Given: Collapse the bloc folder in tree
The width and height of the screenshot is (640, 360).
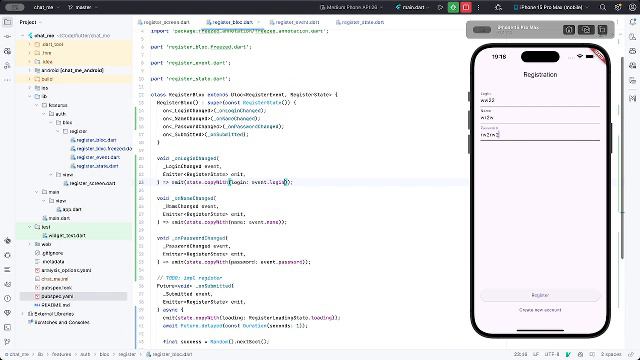Looking at the screenshot, I should 51,122.
